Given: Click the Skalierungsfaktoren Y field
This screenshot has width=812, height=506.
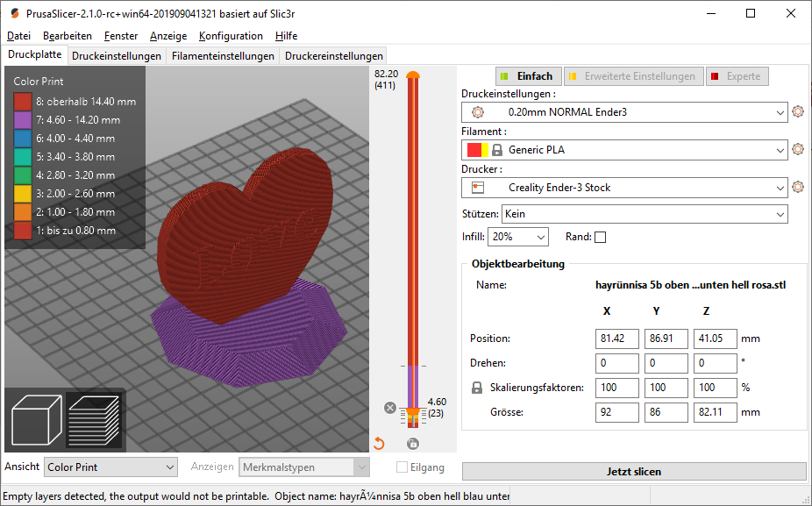Looking at the screenshot, I should (666, 388).
